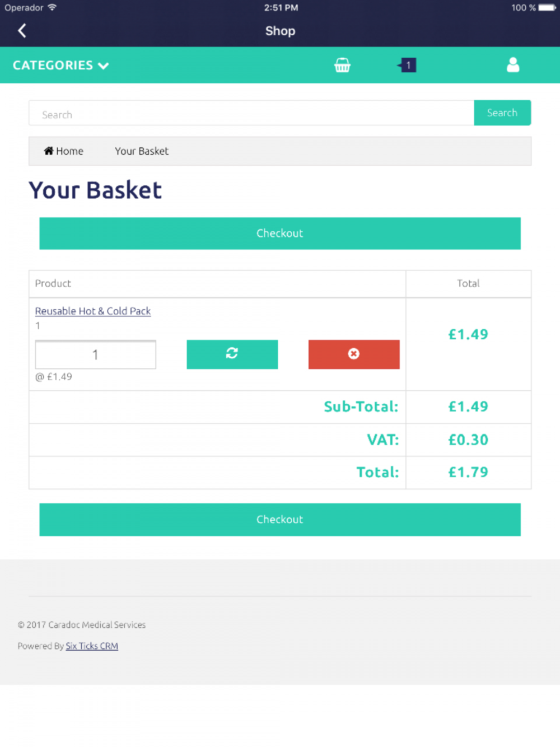Expand the Categories dropdown
Screen dimensions: 560x747
point(60,65)
